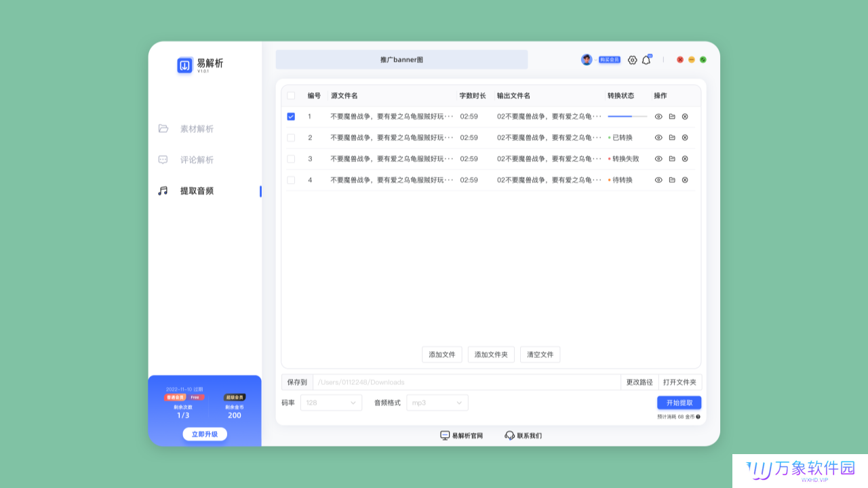Image resolution: width=868 pixels, height=488 pixels.
Task: Check the checkbox for row 3
Action: click(x=291, y=159)
